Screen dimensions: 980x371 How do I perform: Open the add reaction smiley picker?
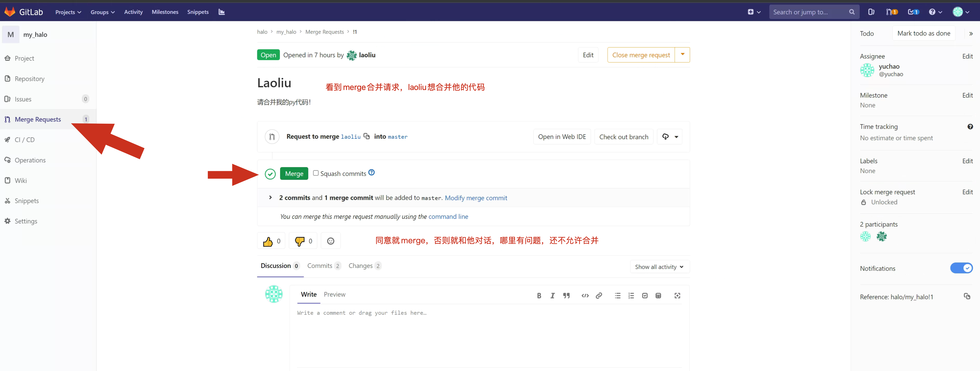(x=330, y=241)
